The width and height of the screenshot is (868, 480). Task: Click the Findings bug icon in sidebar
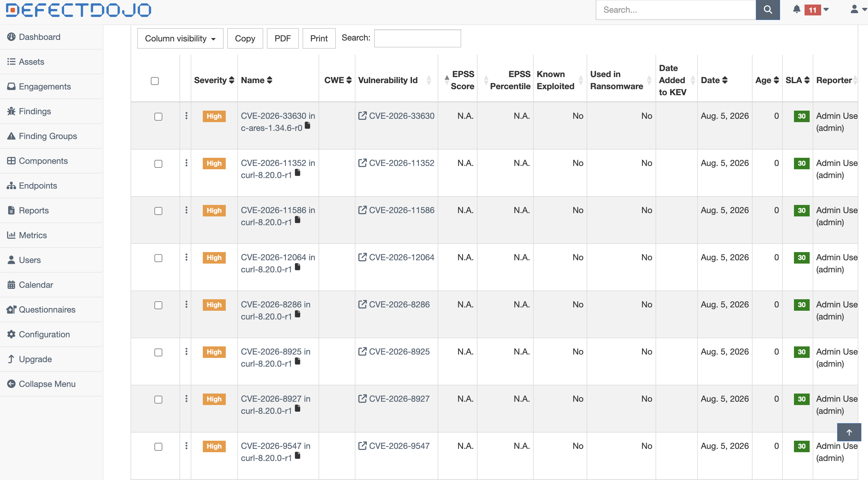(11, 111)
